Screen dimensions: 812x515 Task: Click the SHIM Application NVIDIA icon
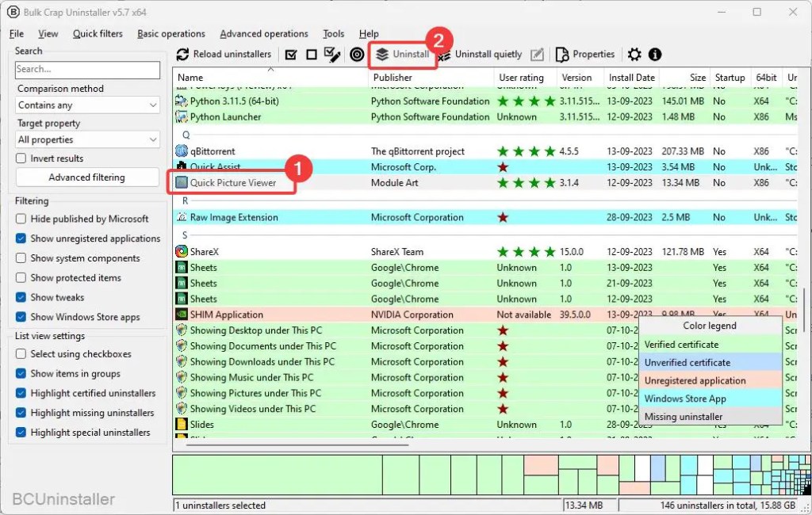182,315
